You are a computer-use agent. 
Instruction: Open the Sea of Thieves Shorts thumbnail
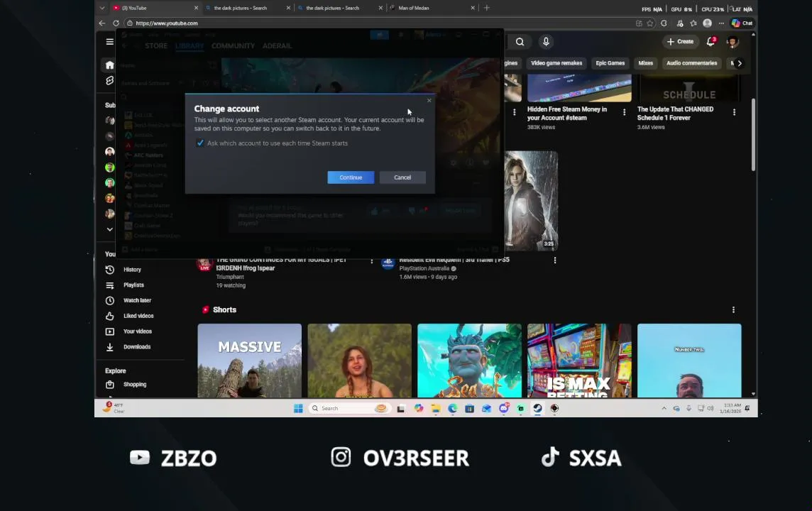click(x=469, y=361)
